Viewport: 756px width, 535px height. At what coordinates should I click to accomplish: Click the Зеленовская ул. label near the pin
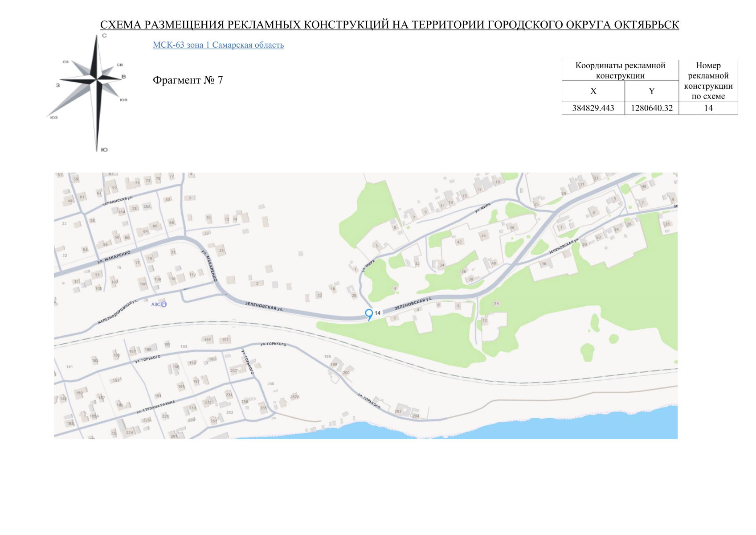tap(413, 304)
